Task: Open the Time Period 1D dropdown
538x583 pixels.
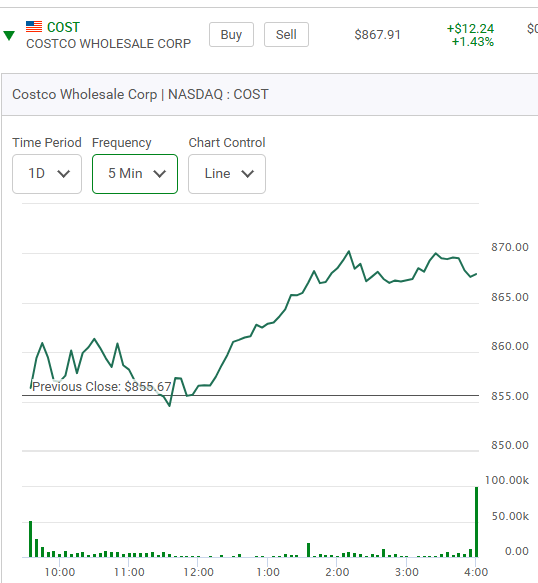Action: (47, 174)
